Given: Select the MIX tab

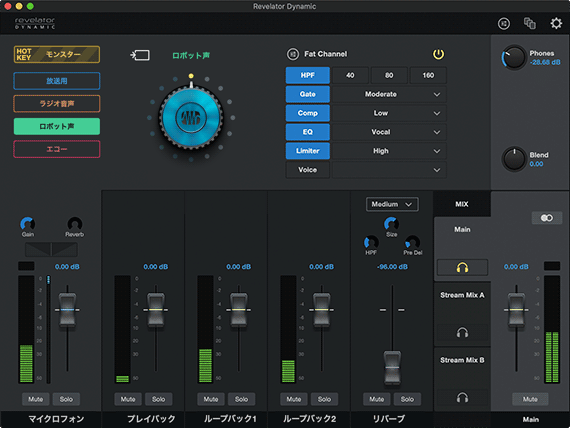Looking at the screenshot, I should [x=462, y=204].
